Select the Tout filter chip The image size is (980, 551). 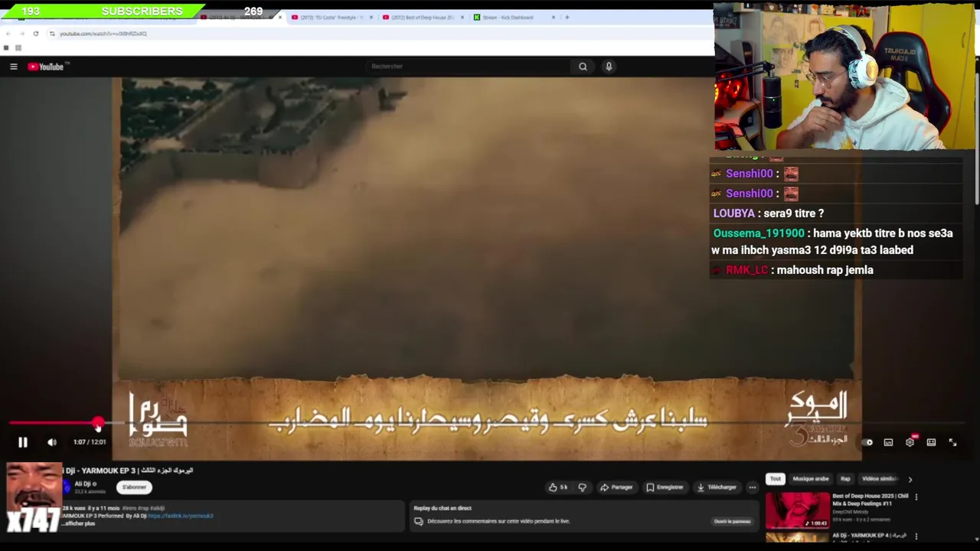776,479
